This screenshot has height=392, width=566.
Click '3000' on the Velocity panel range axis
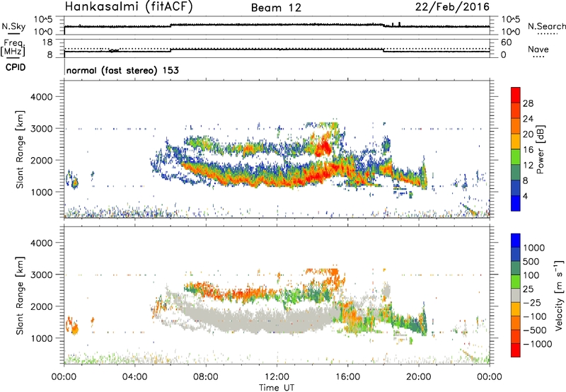tap(41, 275)
